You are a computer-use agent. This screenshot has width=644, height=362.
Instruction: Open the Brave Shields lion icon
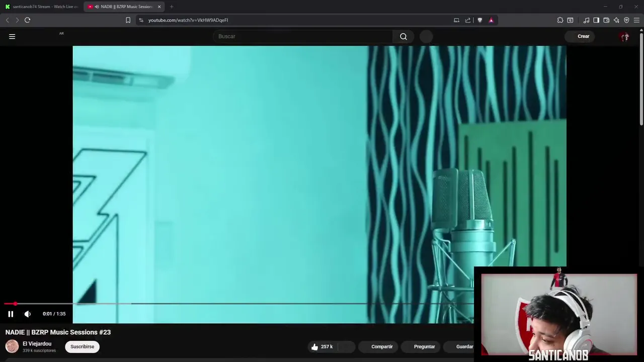click(x=479, y=20)
